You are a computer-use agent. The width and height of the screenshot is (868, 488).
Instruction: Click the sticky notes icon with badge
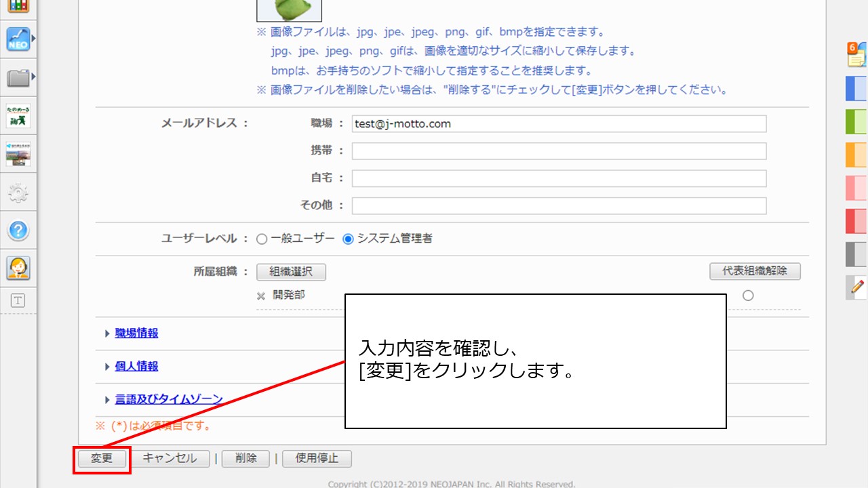point(856,54)
